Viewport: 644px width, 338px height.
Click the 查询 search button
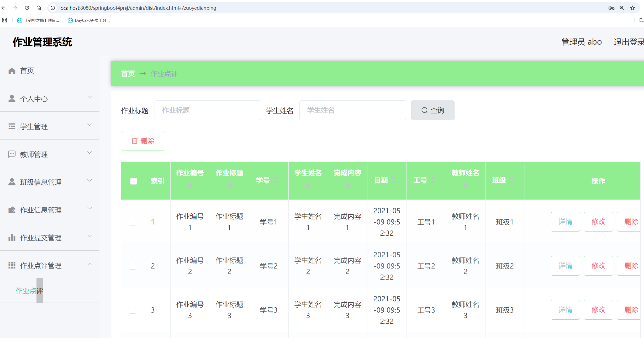[432, 110]
